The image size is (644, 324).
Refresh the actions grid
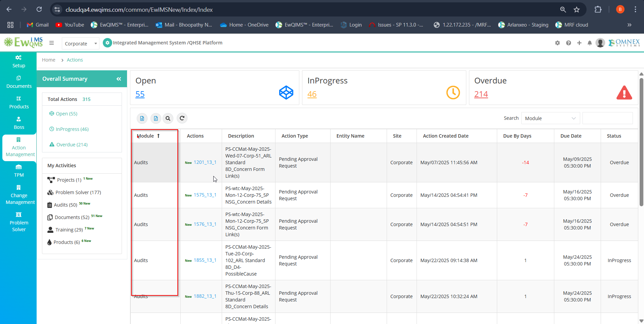[182, 118]
